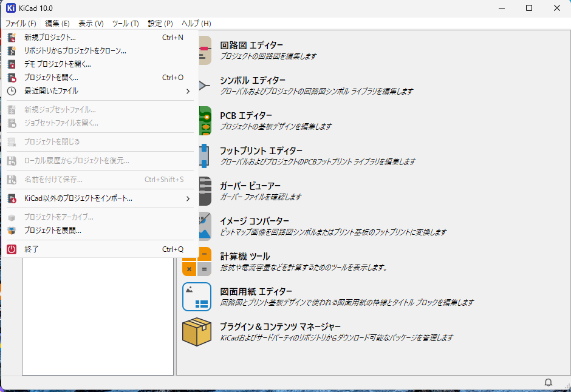The height and width of the screenshot is (392, 571).
Task: Maximize the KiCad 10.0 window
Action: tap(529, 8)
